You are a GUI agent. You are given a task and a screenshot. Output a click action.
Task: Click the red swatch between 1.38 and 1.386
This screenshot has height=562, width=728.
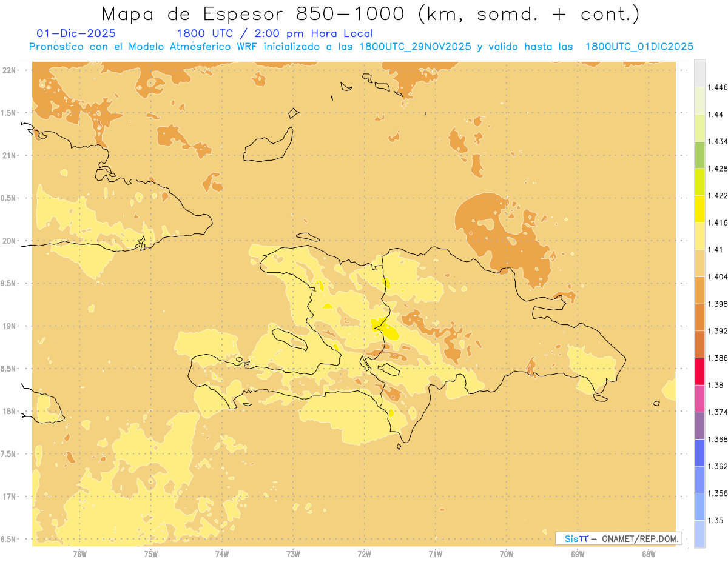699,372
